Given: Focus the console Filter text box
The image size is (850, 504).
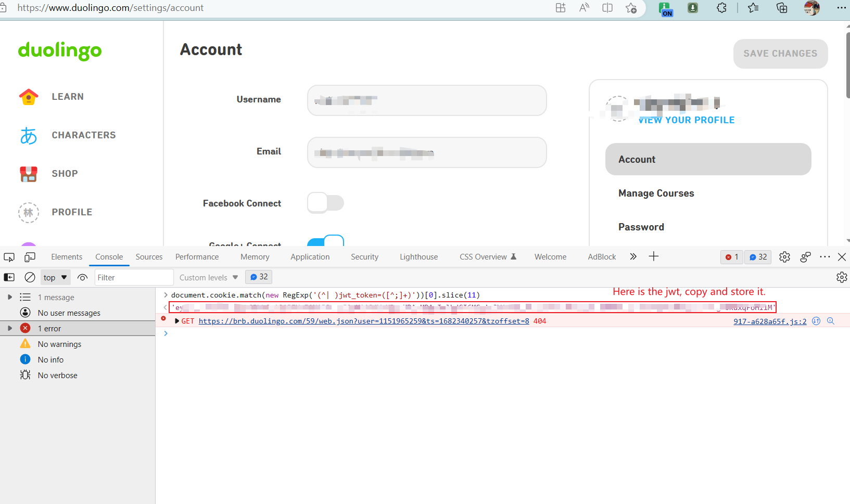Looking at the screenshot, I should click(x=134, y=277).
